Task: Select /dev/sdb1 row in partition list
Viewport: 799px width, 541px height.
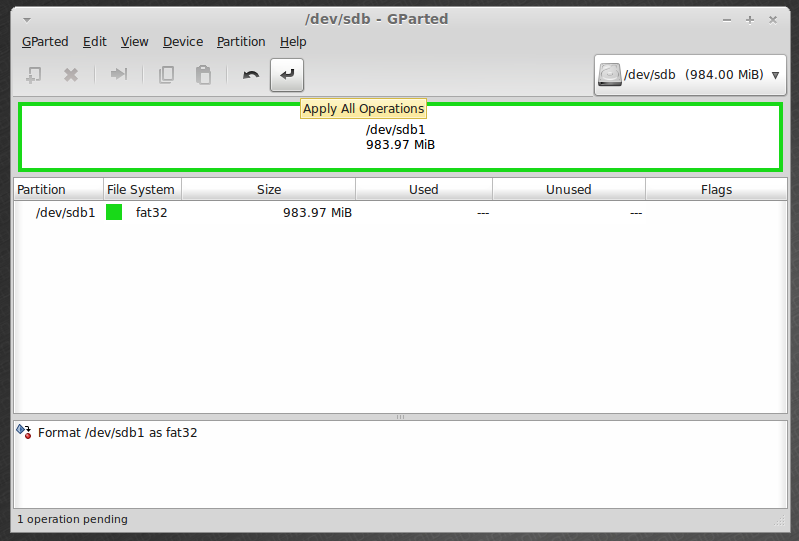Action: [x=400, y=212]
